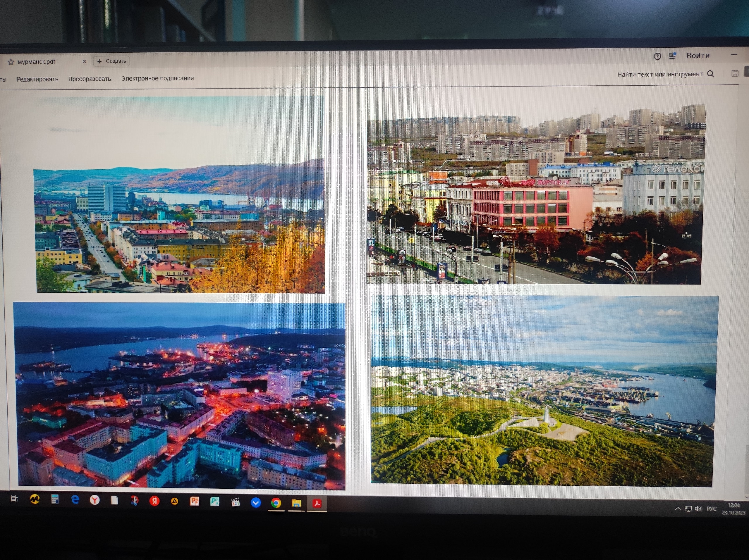
Task: Star the мурманск.pdf document tab
Action: pyautogui.click(x=11, y=62)
